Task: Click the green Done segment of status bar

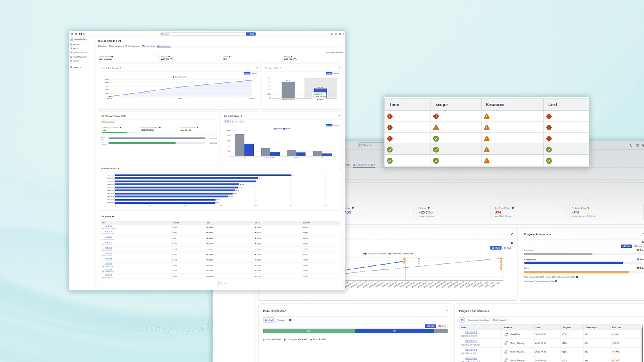Action: pos(309,331)
